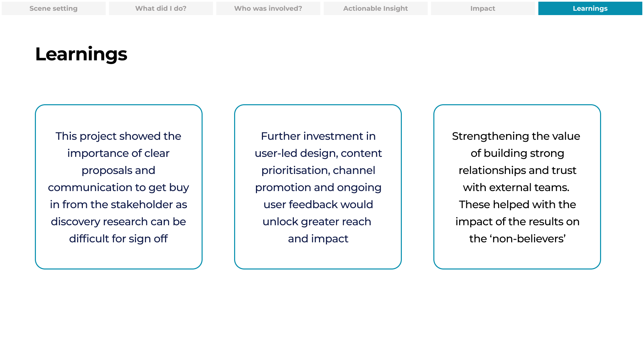Select the card about user-led design investment
The image size is (644, 362).
(x=318, y=187)
